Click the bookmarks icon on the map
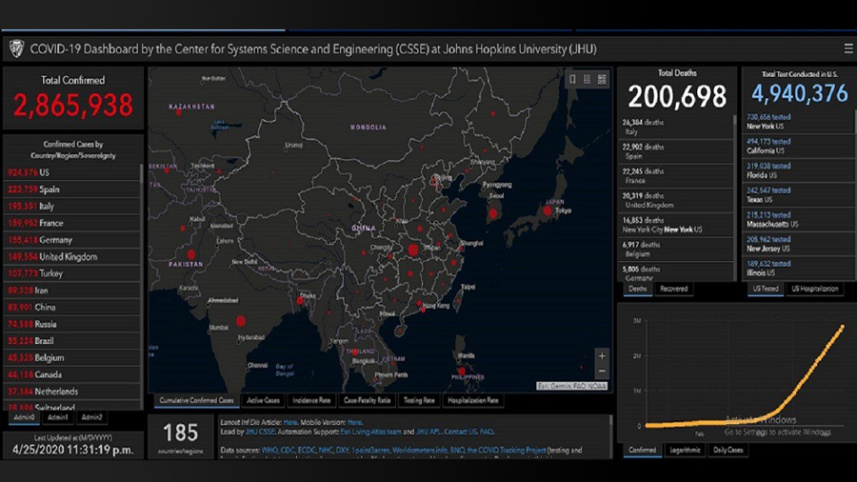The image size is (857, 482). (573, 79)
